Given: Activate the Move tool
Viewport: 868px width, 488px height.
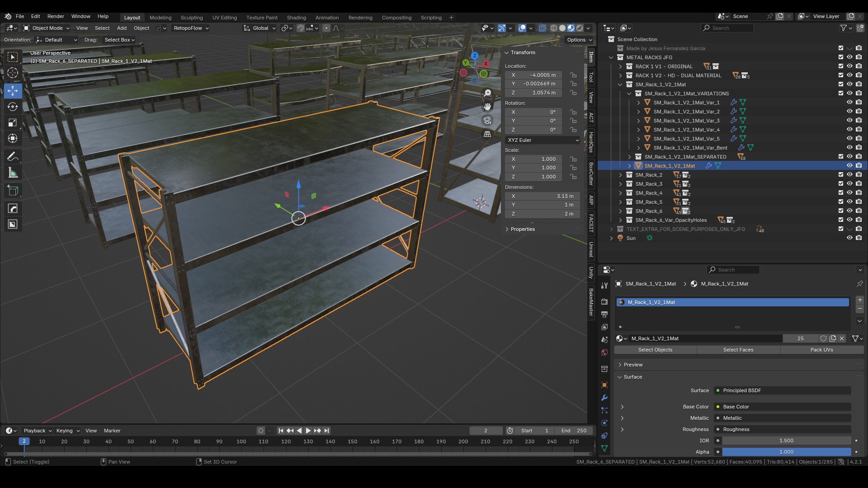Looking at the screenshot, I should [13, 91].
